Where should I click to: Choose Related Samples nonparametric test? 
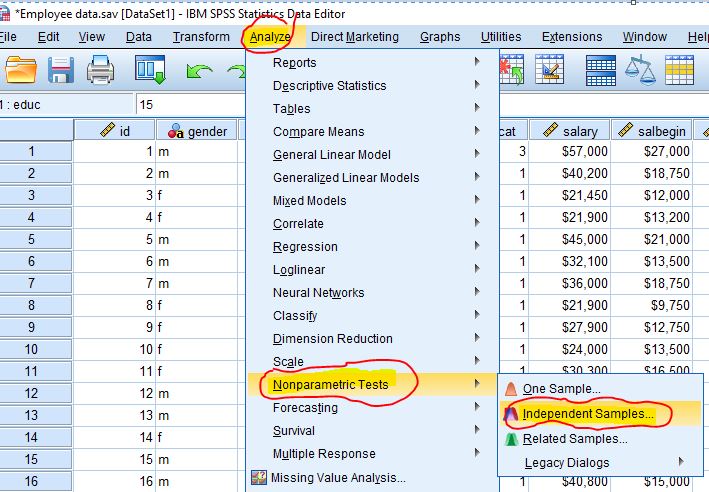click(600, 439)
